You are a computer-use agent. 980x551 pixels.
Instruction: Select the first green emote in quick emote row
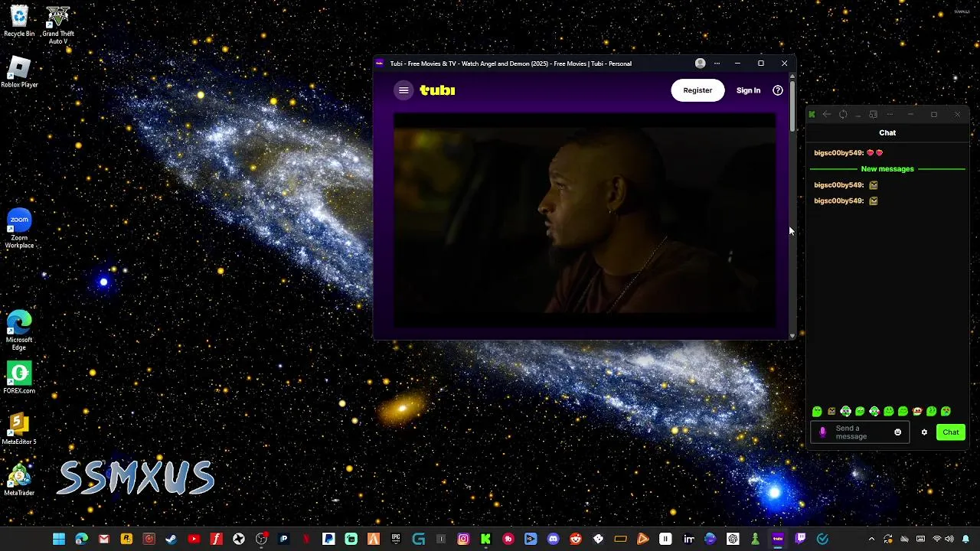click(x=817, y=412)
